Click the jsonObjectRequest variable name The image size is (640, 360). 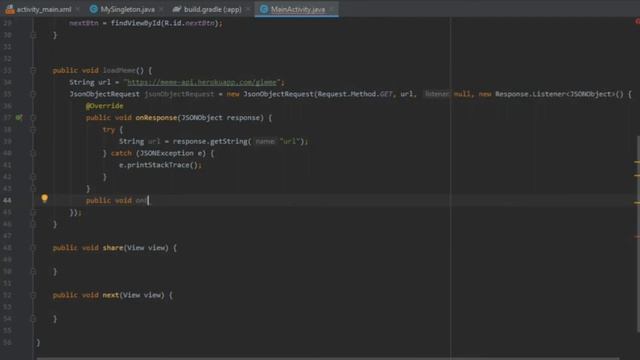pyautogui.click(x=179, y=94)
